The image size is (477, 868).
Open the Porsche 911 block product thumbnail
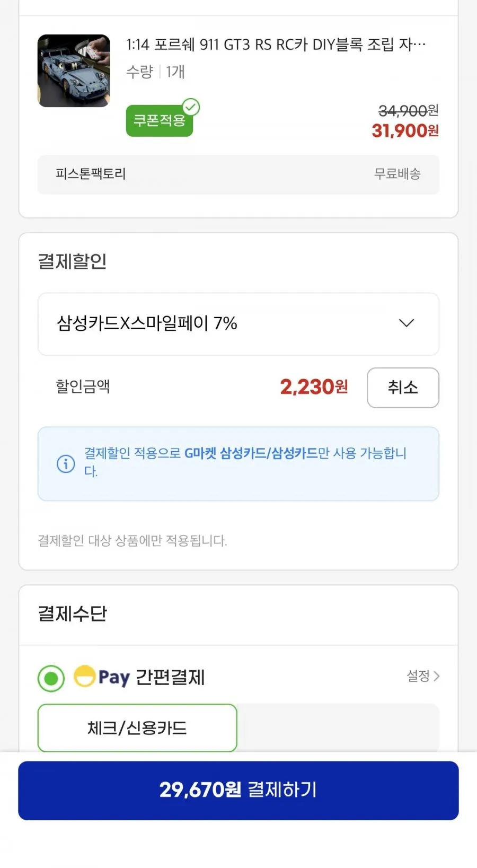[x=74, y=71]
